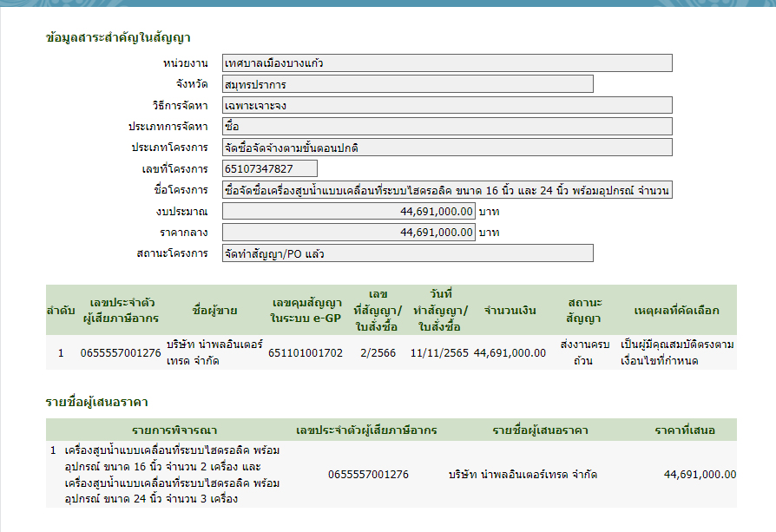The width and height of the screenshot is (776, 532).
Task: Click the ชื่อผู้ขาย column header
Action: pos(214,310)
